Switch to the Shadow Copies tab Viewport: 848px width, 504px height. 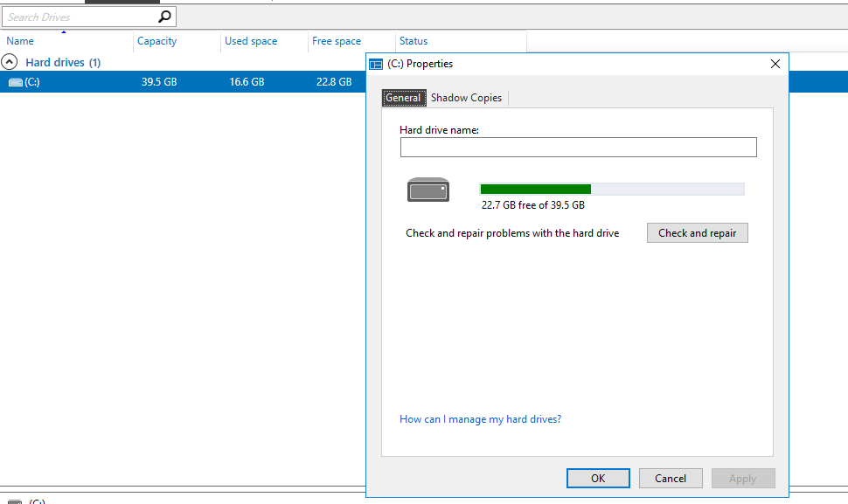[466, 98]
